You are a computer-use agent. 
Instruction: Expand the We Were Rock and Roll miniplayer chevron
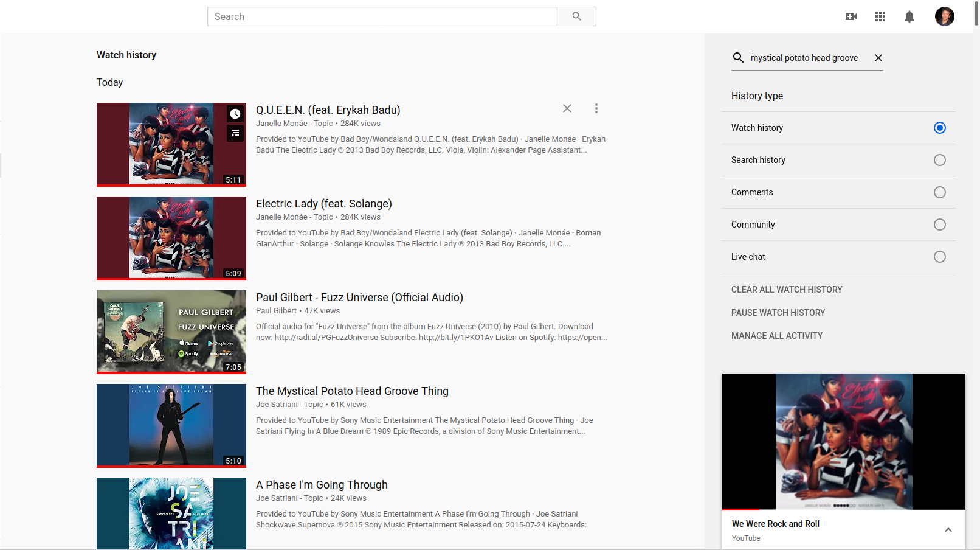tap(948, 530)
